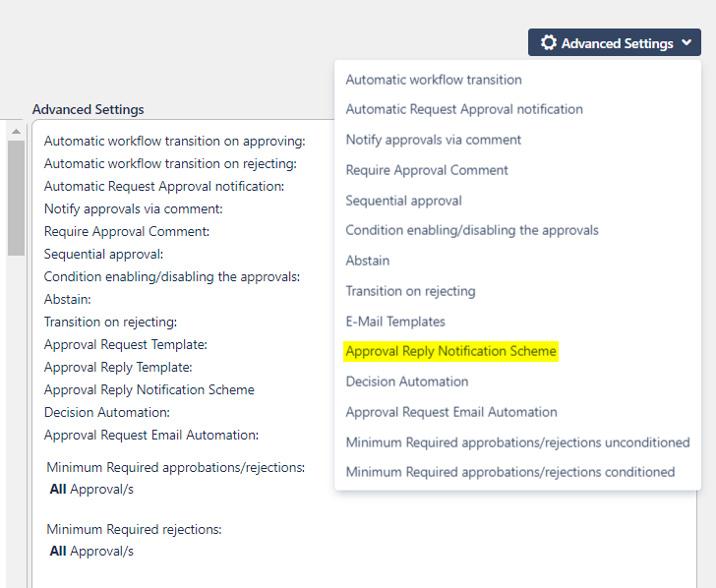Select Minimum Required approbations/rejections conditioned
This screenshot has width=716, height=588.
(x=509, y=472)
